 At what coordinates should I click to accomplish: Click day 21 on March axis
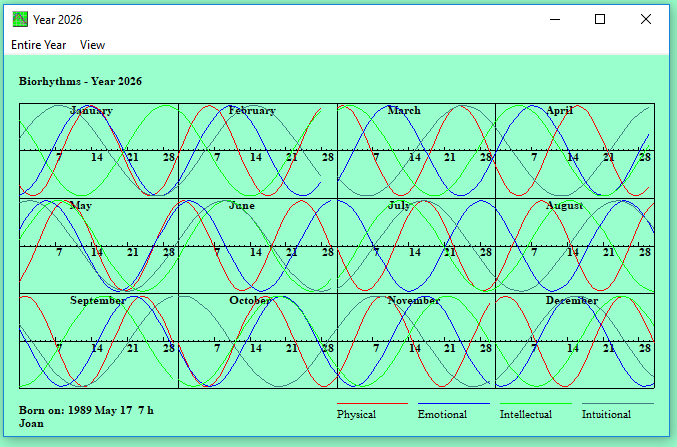pos(450,157)
